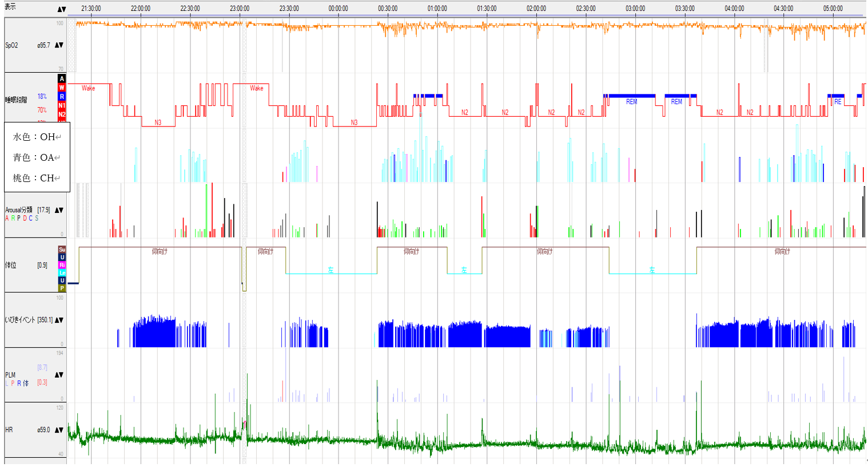The width and height of the screenshot is (868, 467).
Task: Toggle the L letter in PLM row
Action: (7, 383)
